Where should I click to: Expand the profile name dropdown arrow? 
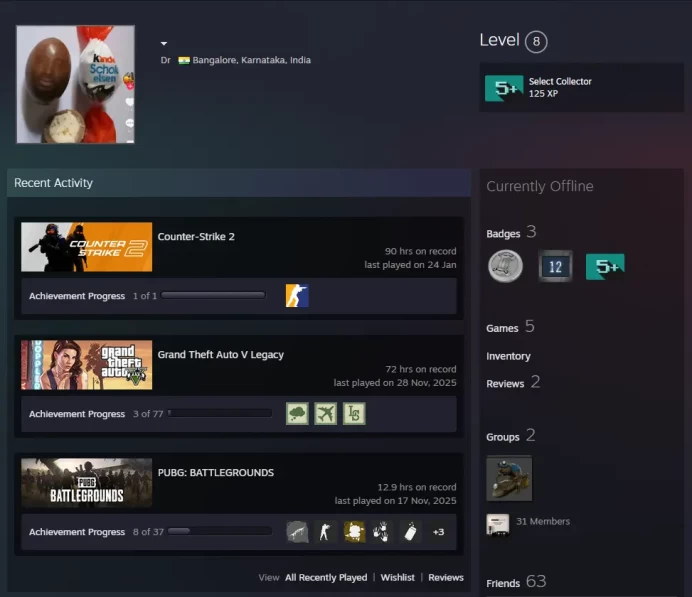pos(164,44)
